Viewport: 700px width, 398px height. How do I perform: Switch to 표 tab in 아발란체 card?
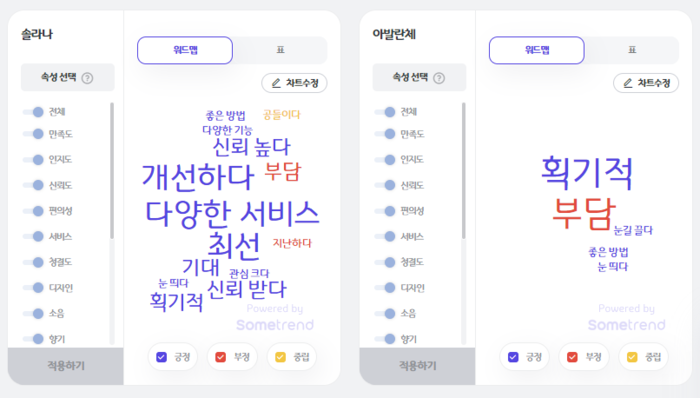tap(632, 50)
